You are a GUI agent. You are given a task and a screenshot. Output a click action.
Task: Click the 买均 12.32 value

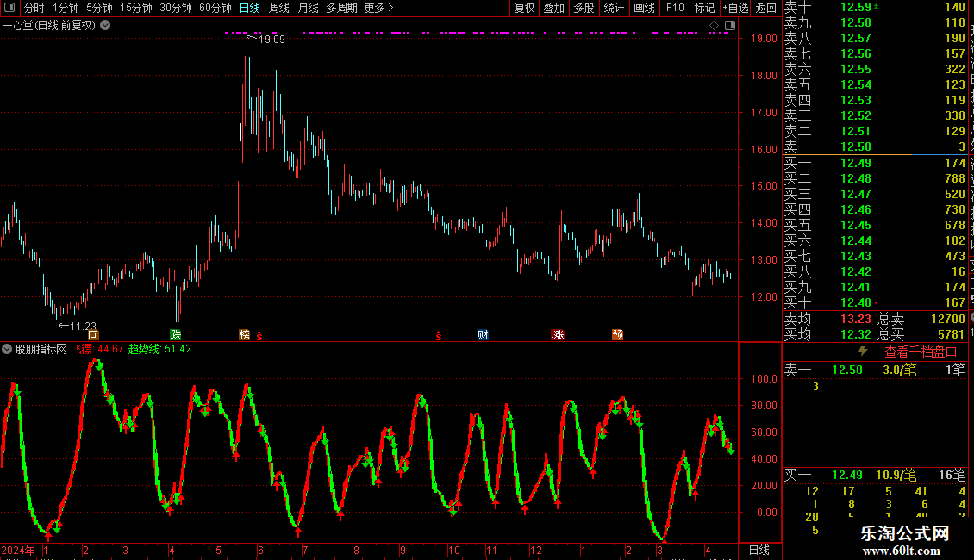click(856, 334)
